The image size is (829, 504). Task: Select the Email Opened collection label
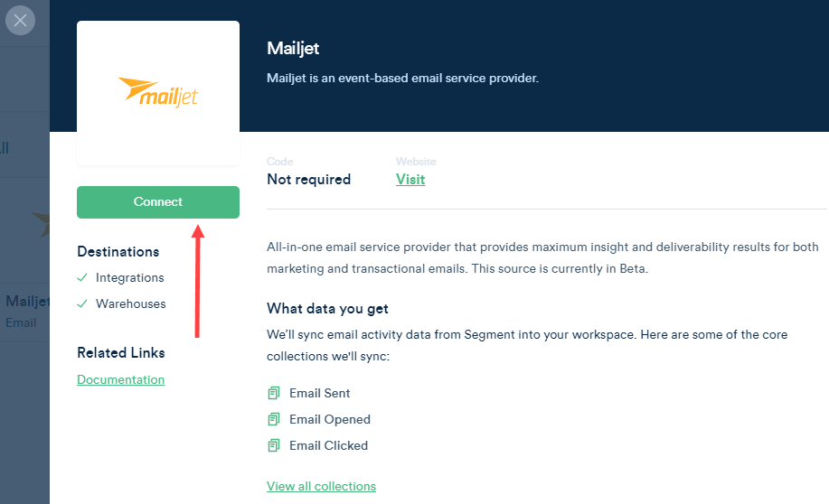(x=330, y=419)
